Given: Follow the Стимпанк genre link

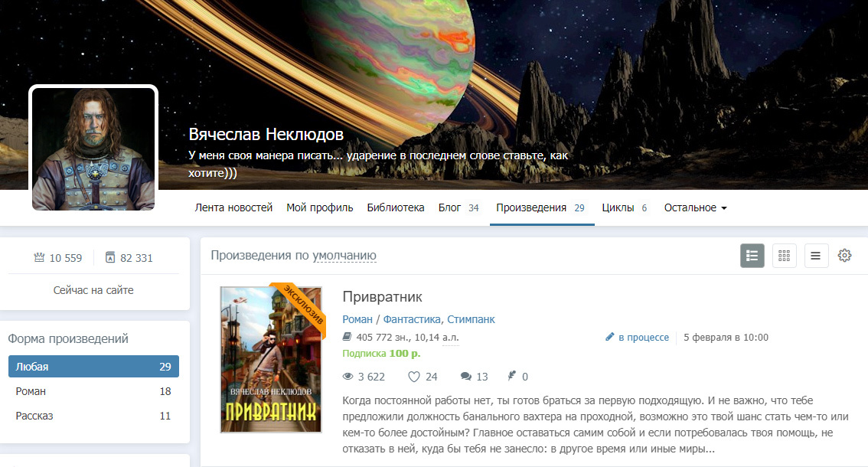Looking at the screenshot, I should click(471, 320).
